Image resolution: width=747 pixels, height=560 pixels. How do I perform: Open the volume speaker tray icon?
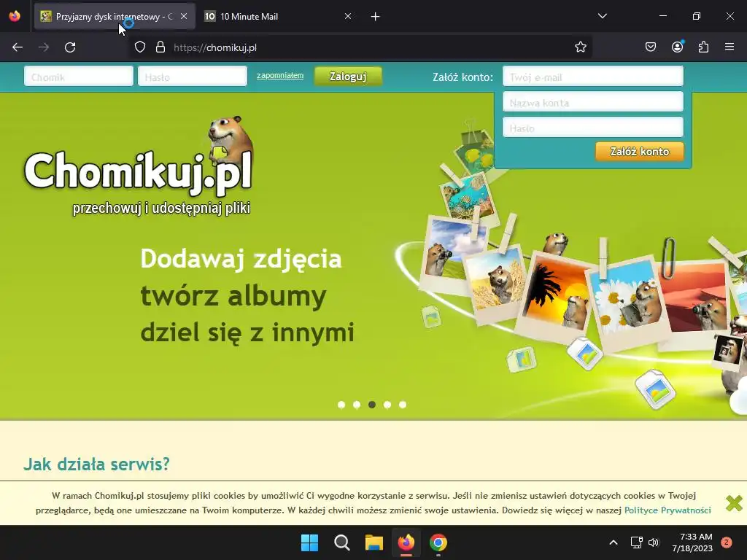coord(654,542)
